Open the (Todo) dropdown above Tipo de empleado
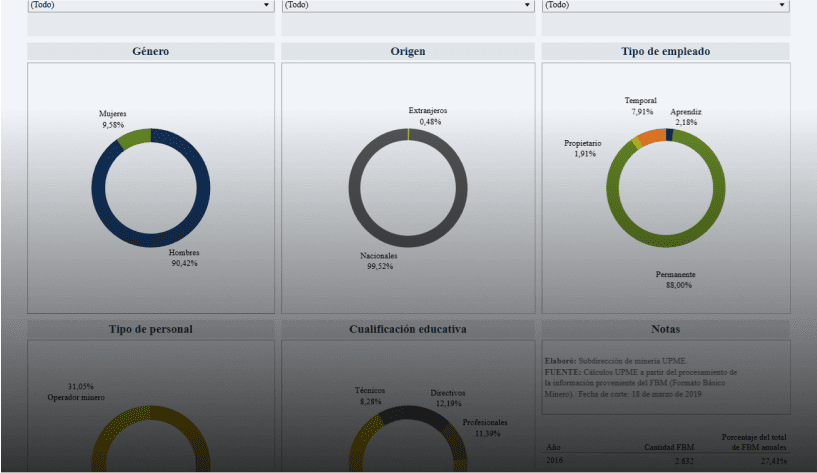Viewport: 817px width, 473px height. click(665, 5)
